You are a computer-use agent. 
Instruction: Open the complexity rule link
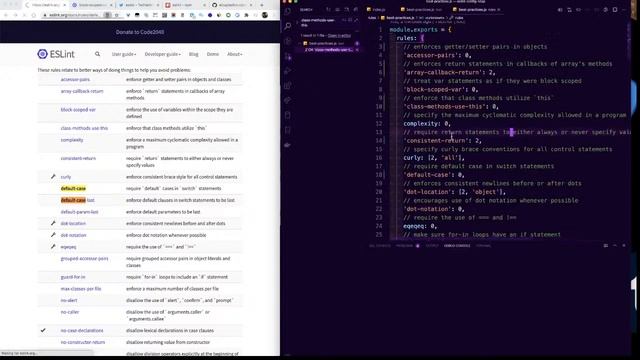[72, 140]
